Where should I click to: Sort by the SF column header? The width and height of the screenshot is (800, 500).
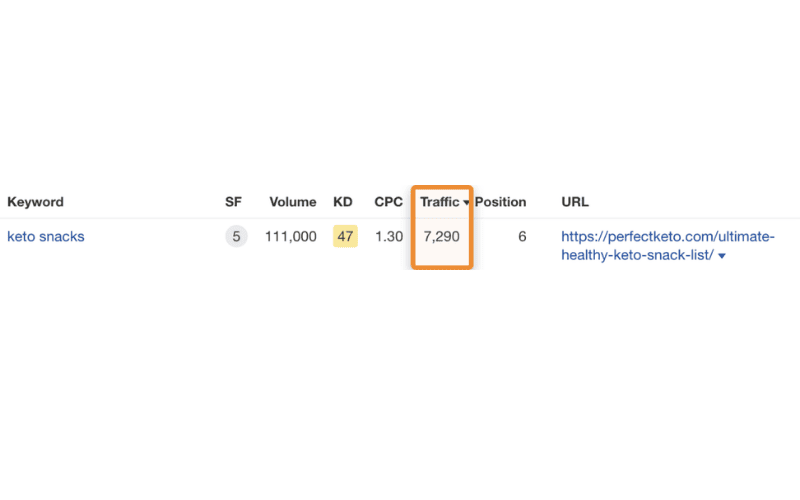(233, 202)
